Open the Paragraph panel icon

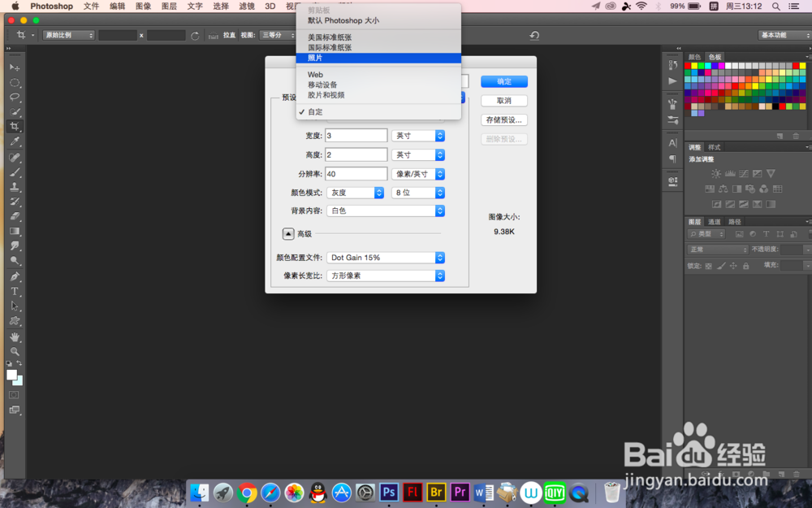[672, 158]
